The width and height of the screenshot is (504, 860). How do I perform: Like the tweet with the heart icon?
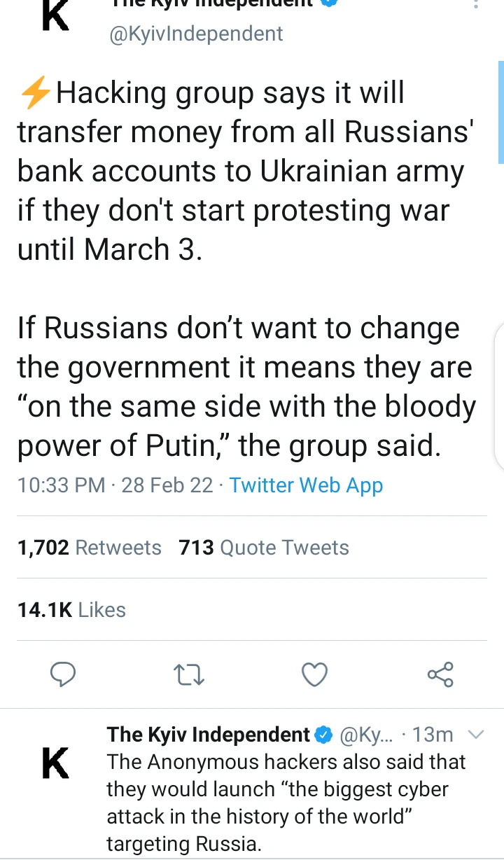(x=314, y=674)
